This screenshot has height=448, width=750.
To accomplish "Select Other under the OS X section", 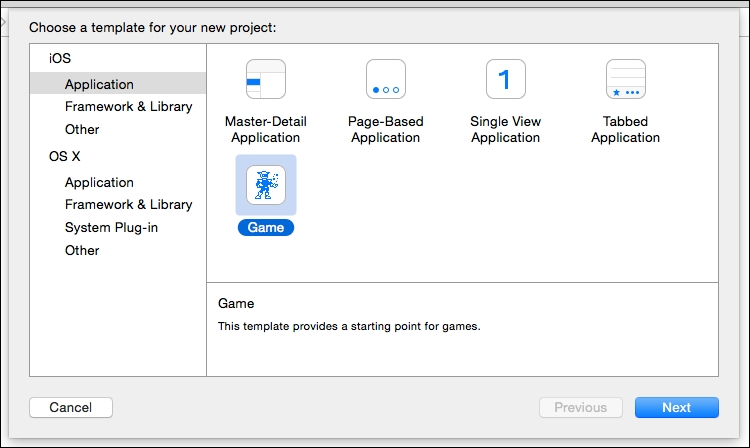I will point(82,250).
